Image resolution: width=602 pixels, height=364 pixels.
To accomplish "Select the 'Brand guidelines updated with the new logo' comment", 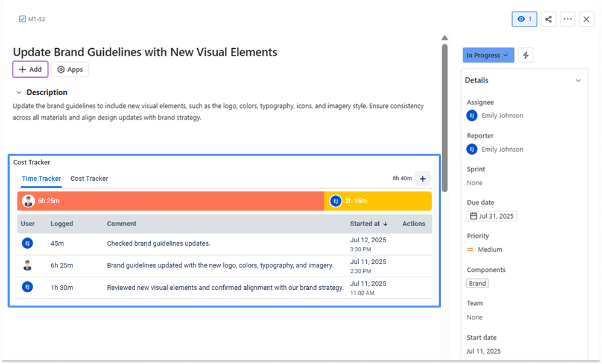I will tap(220, 265).
